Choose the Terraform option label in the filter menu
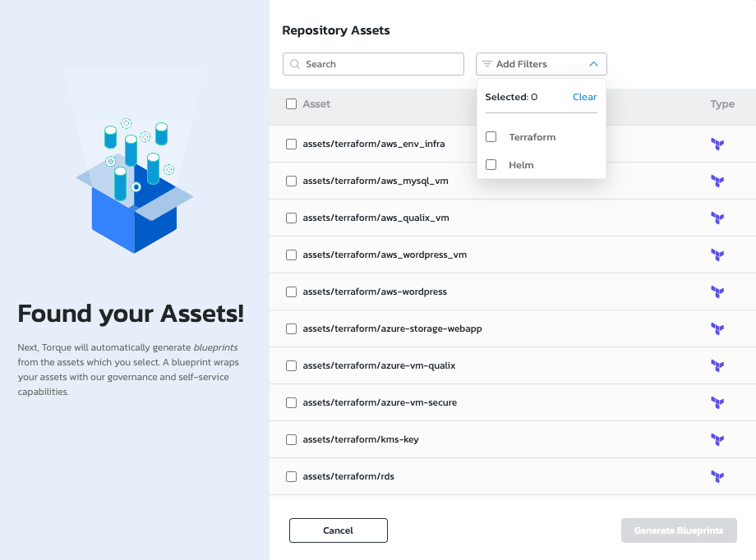The height and width of the screenshot is (560, 756). pos(532,137)
